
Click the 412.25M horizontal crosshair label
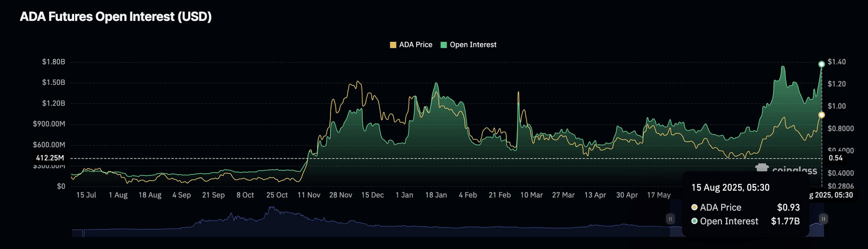(x=50, y=158)
